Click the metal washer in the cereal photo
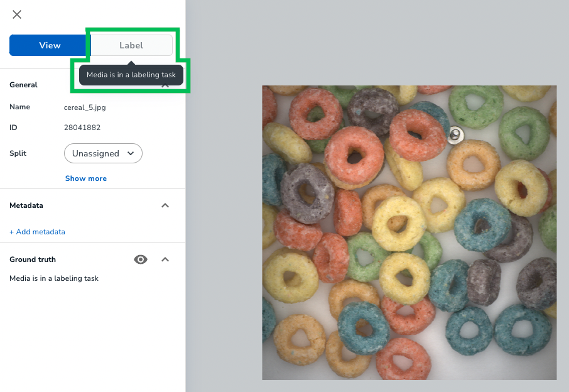Image resolution: width=569 pixels, height=392 pixels. [455, 135]
